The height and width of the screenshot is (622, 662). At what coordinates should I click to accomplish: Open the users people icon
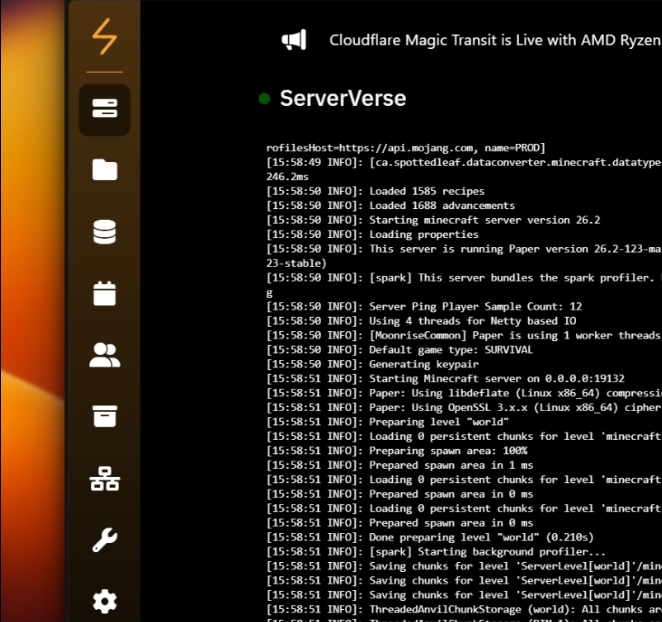coord(105,355)
